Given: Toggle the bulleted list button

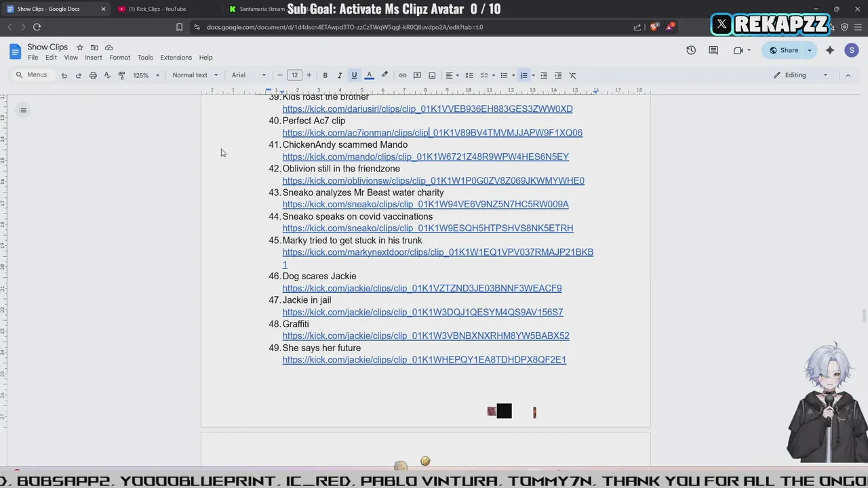Looking at the screenshot, I should (504, 75).
